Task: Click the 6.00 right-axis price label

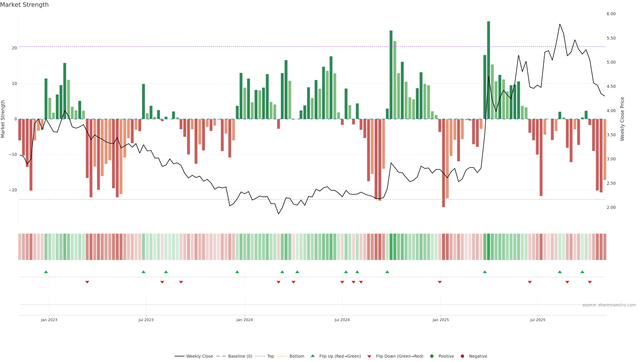Action: click(611, 14)
